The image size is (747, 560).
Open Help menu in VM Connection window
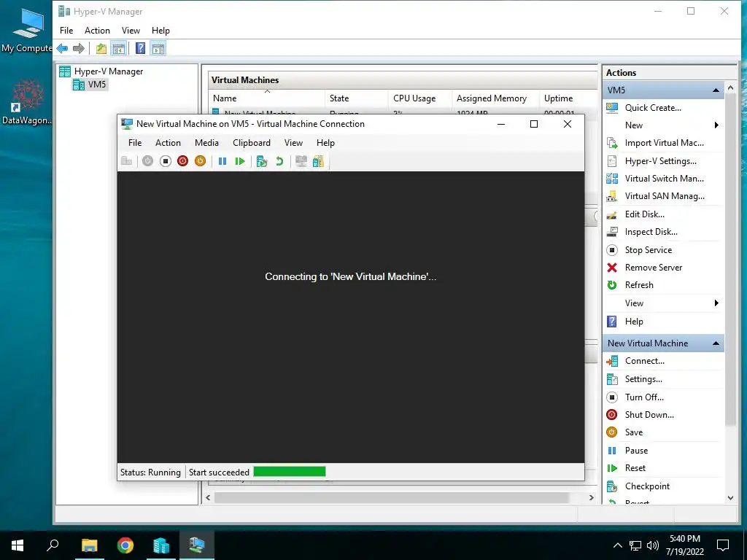click(x=325, y=143)
